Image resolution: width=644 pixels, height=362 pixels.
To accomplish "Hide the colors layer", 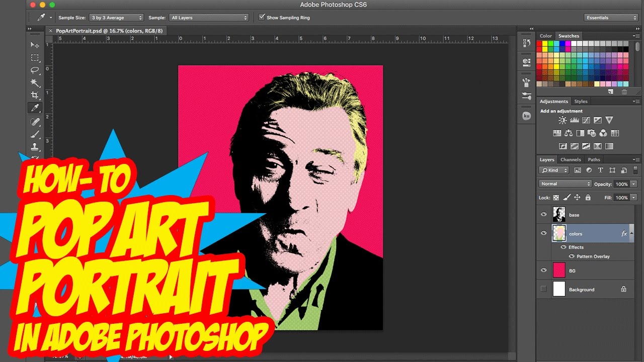I will pyautogui.click(x=543, y=233).
